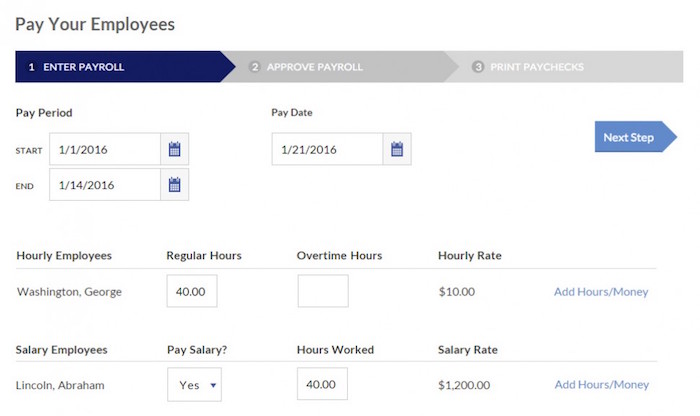
Task: Focus Abraham Lincoln's Hours Worked field
Action: (323, 385)
